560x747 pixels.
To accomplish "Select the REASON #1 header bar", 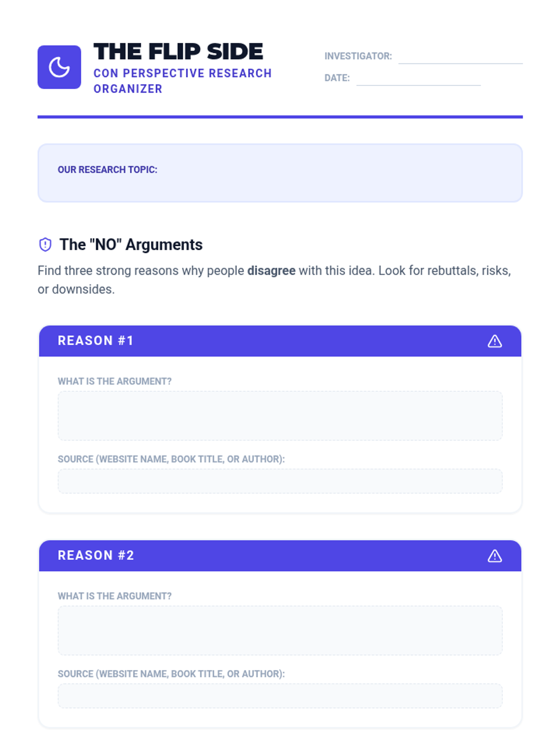I will point(280,341).
